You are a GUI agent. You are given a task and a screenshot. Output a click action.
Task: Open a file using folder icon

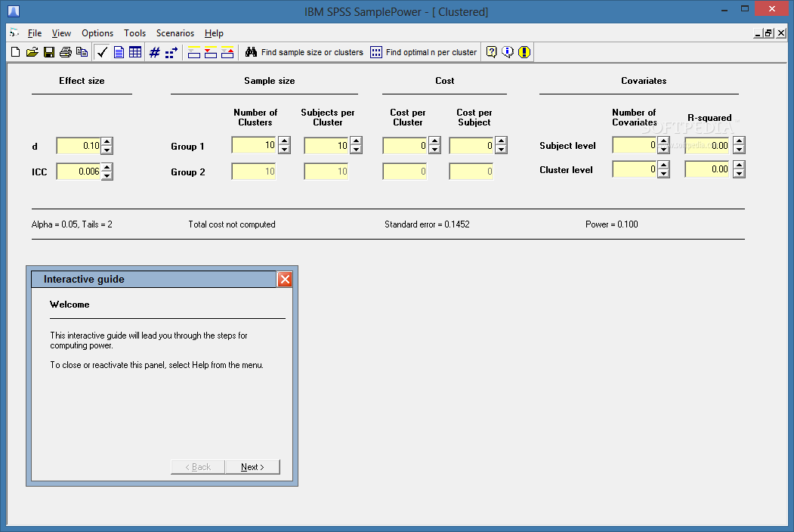point(32,52)
